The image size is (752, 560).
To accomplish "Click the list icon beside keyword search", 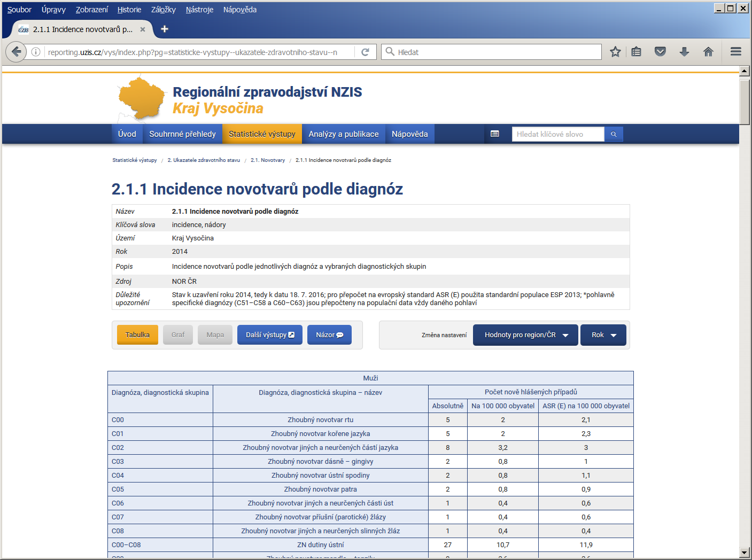I will 495,134.
